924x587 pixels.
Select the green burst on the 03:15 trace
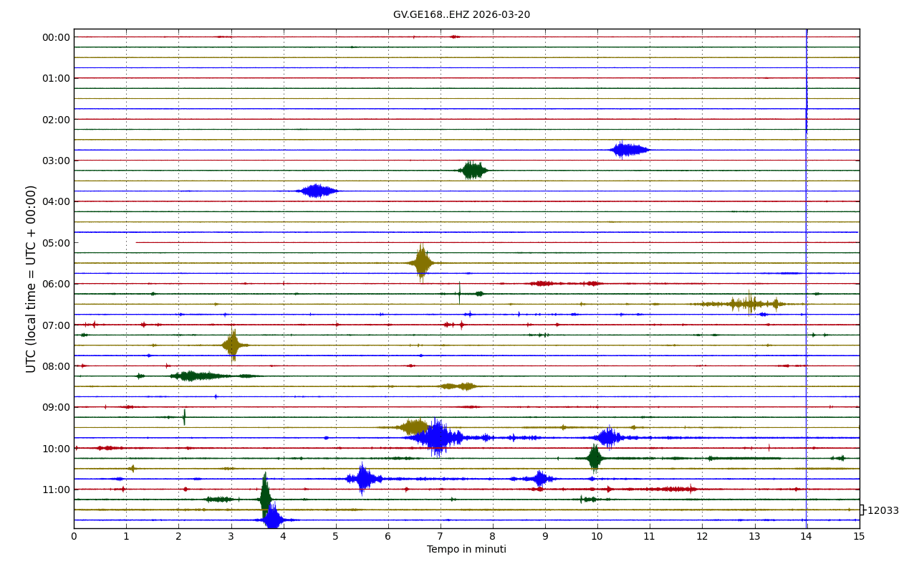tap(472, 170)
